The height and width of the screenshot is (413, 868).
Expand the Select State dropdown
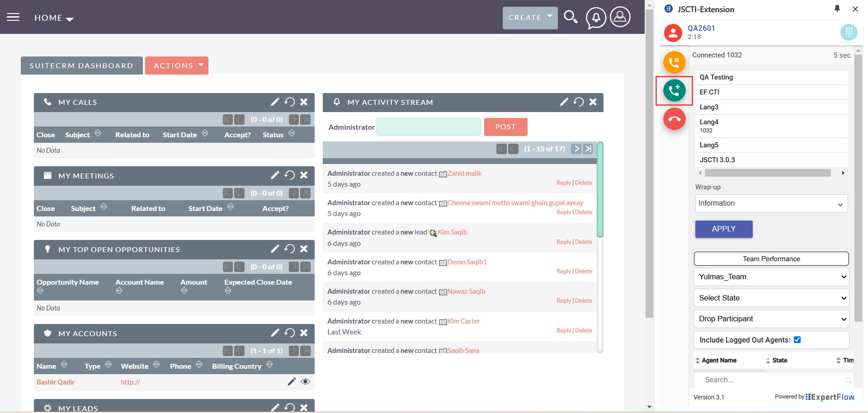pos(771,298)
